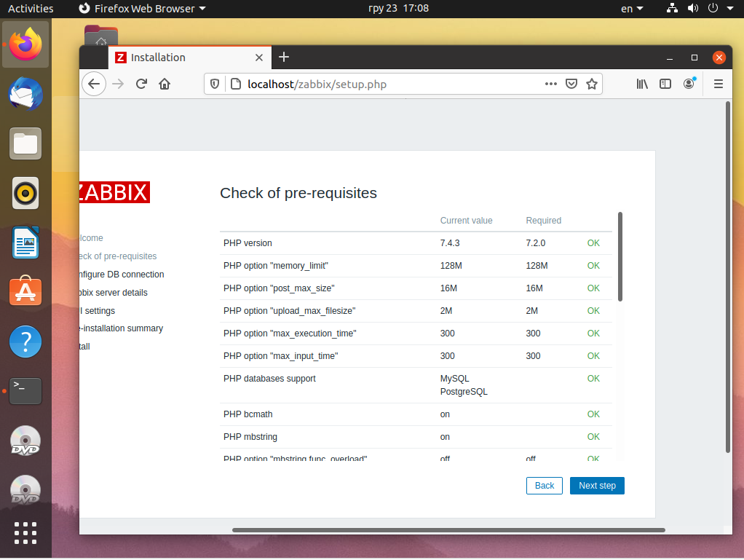Open Help from the dock
This screenshot has width=744, height=560.
click(x=25, y=342)
